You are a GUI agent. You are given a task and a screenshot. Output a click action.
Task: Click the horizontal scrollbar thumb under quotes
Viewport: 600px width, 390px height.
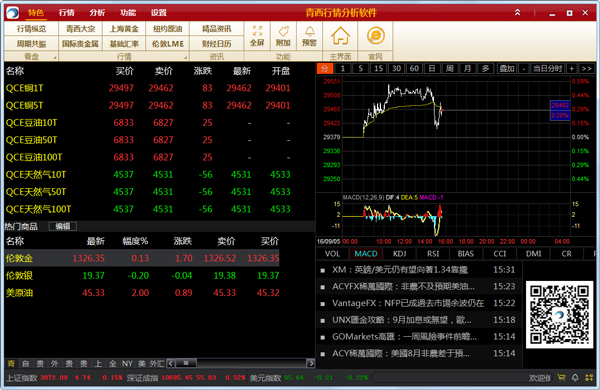[186, 363]
